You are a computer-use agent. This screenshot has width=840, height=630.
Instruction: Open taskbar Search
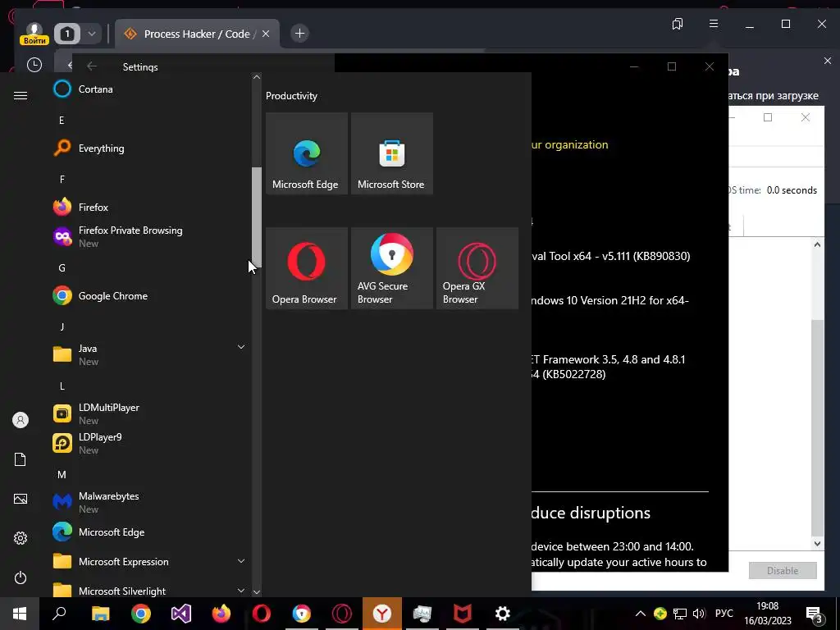(x=59, y=614)
